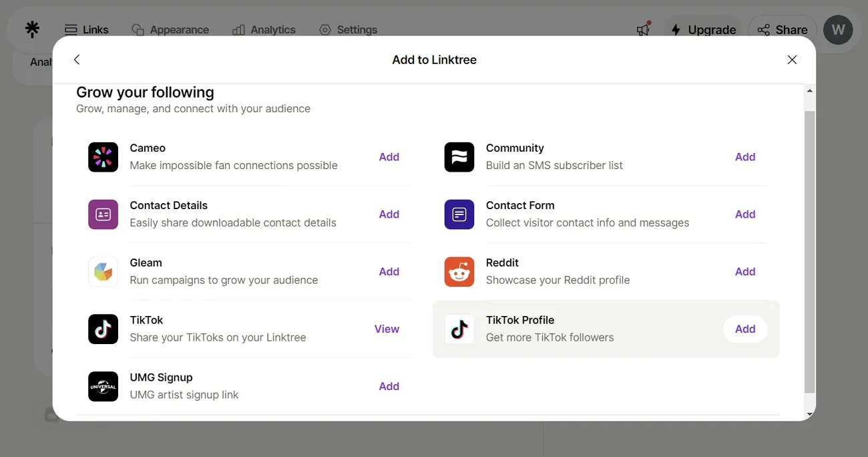Click the Reddit logo icon
Screen dimensions: 868x457
(459, 272)
